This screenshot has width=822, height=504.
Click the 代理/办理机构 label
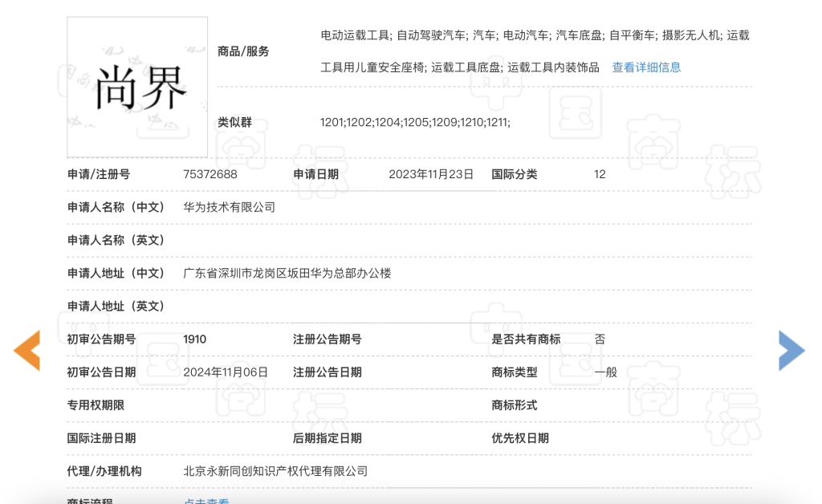104,471
